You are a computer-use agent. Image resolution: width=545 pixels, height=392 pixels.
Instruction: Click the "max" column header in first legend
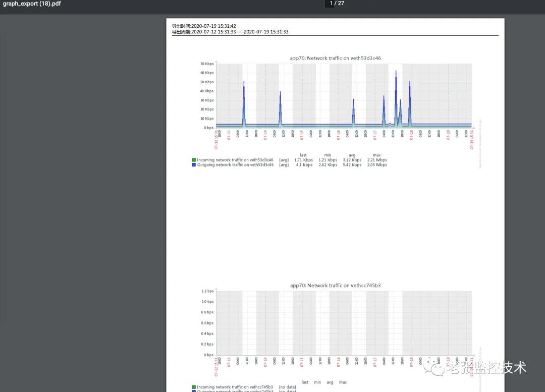[x=376, y=155]
